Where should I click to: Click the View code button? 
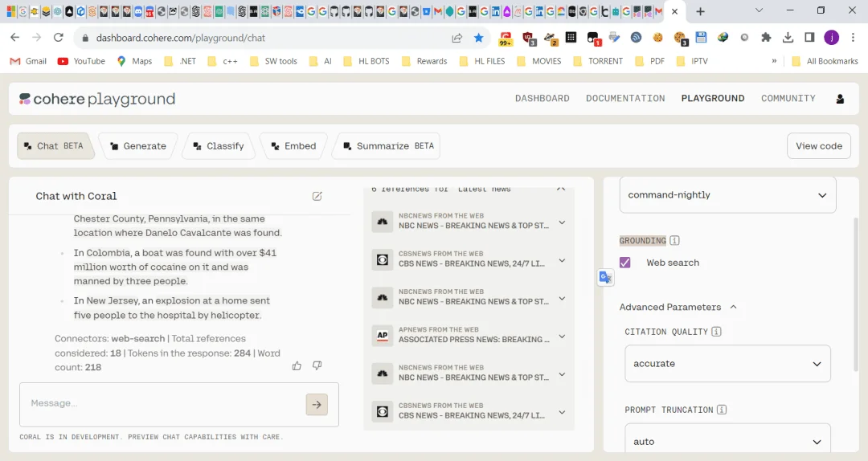(819, 146)
